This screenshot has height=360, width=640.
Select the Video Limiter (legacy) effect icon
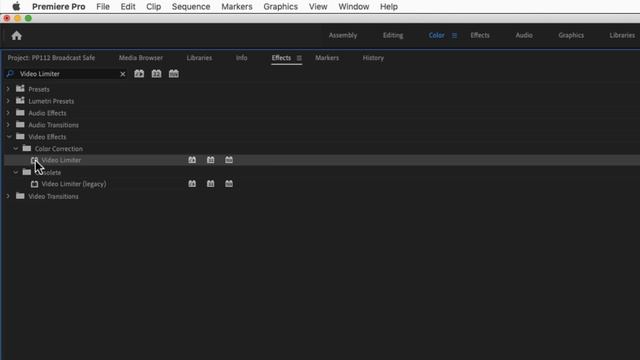click(x=34, y=184)
